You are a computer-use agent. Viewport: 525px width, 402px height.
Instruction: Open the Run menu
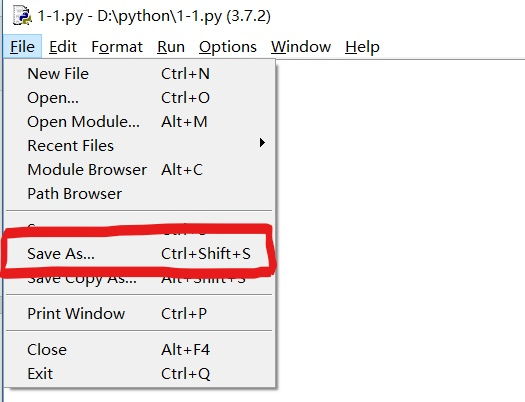(x=171, y=47)
